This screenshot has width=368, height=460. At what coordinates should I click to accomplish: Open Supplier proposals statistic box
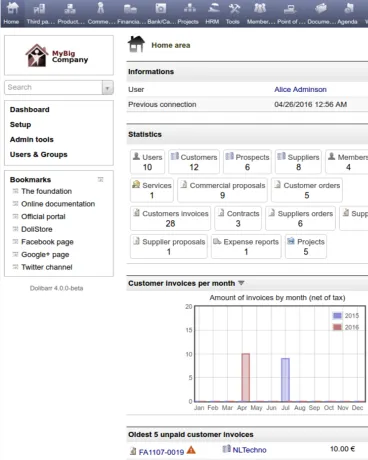[x=169, y=247]
